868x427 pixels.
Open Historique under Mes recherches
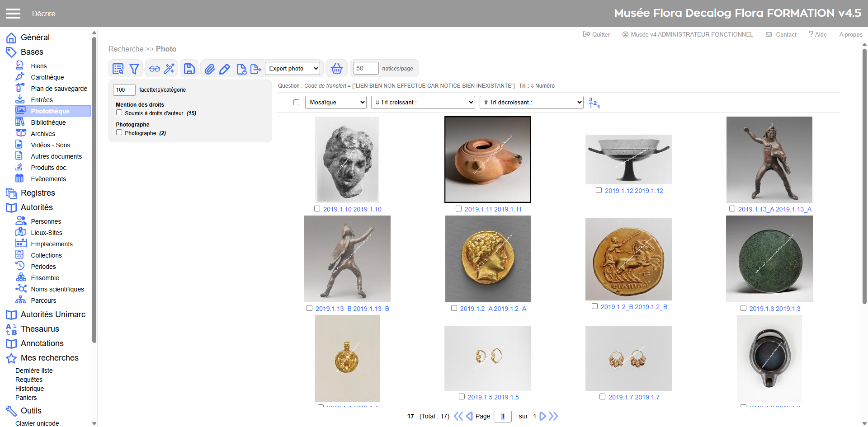pos(30,389)
